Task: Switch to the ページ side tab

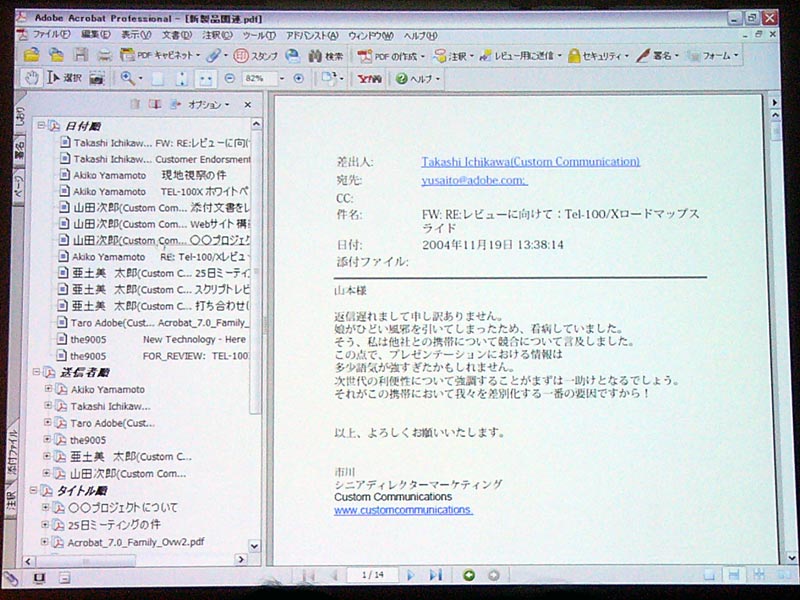Action: [x=18, y=188]
